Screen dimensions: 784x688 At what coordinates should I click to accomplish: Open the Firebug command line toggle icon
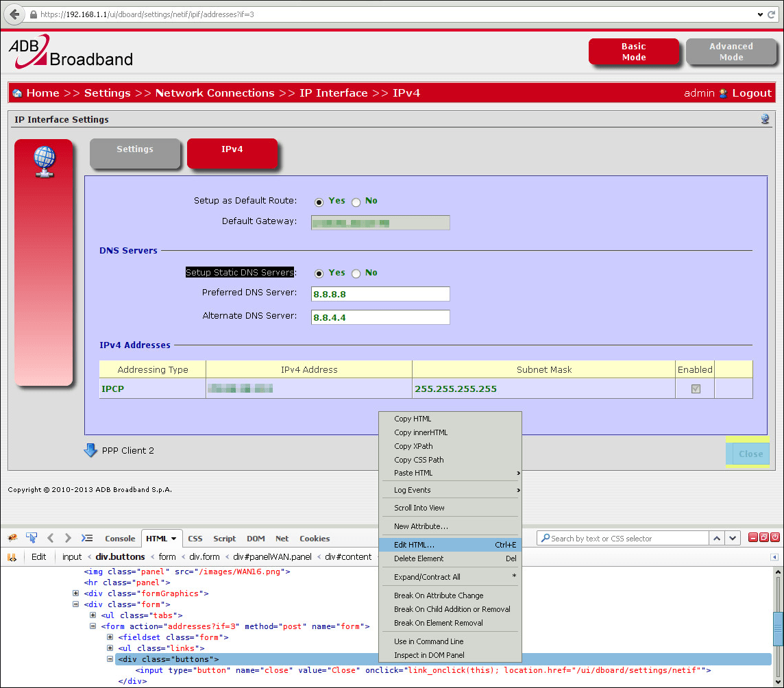point(87,538)
